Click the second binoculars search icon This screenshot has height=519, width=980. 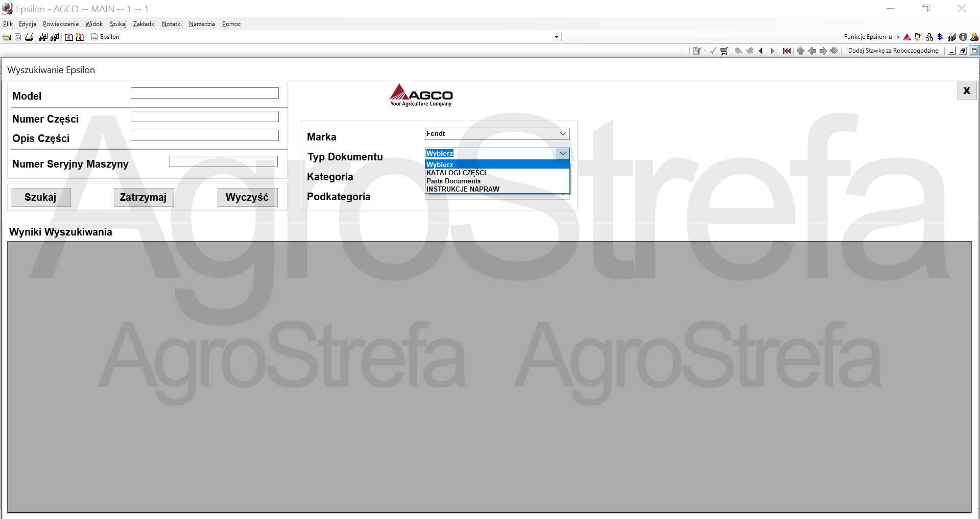coord(55,37)
